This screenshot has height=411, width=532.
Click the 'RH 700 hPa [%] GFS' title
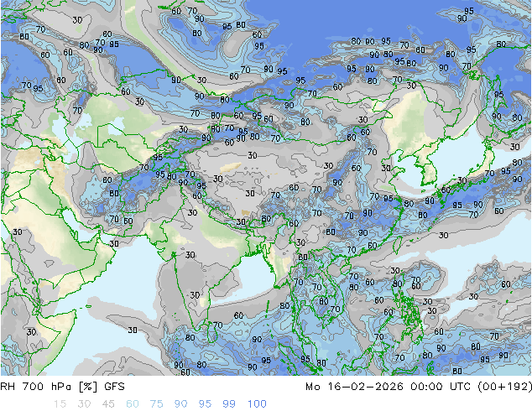pos(62,387)
